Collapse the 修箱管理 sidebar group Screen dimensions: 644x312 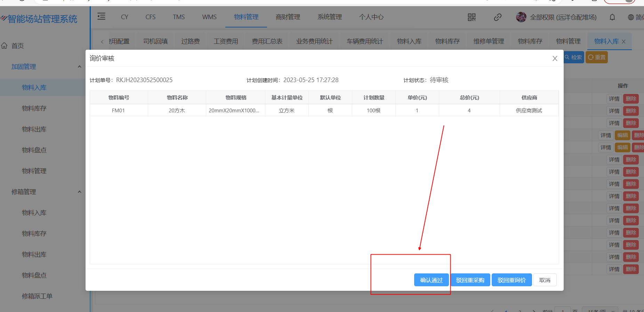(x=79, y=192)
